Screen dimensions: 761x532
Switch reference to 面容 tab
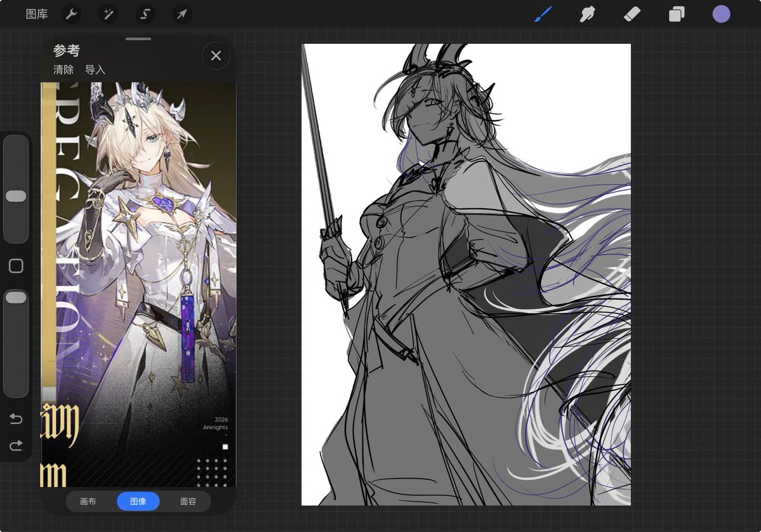(x=189, y=502)
